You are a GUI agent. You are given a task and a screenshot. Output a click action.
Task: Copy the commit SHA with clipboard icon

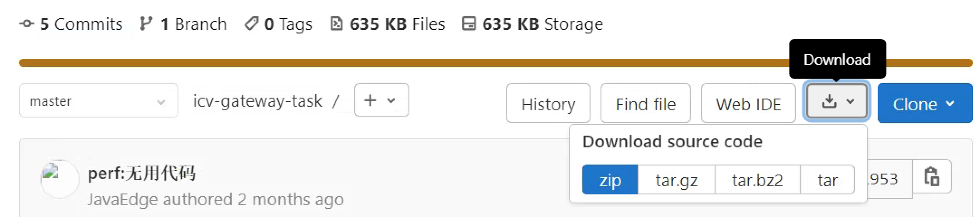[x=932, y=176]
